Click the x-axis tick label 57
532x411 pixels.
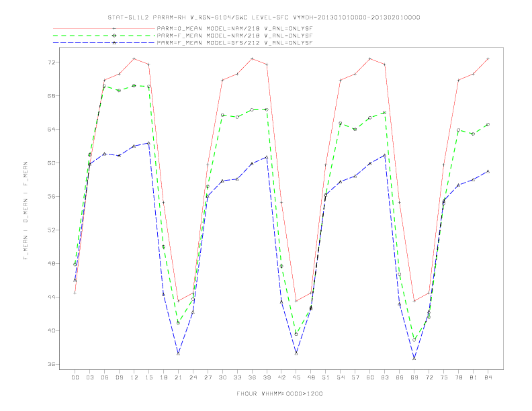point(355,377)
